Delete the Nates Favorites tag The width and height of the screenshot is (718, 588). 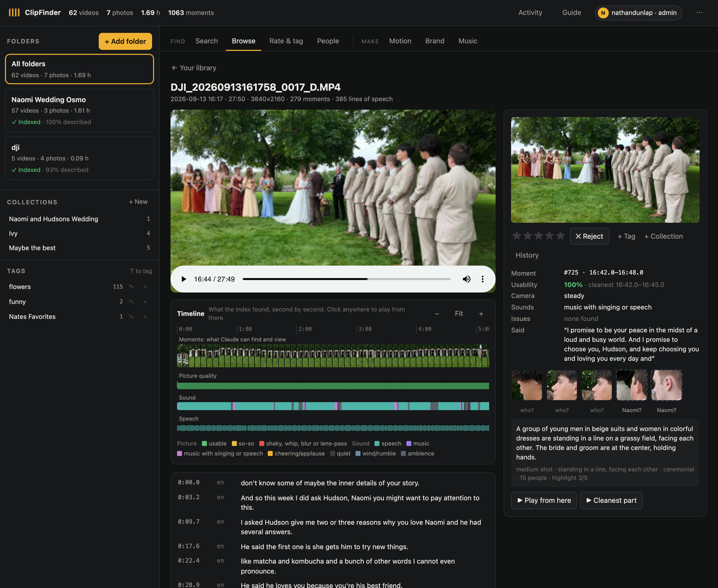coord(145,317)
